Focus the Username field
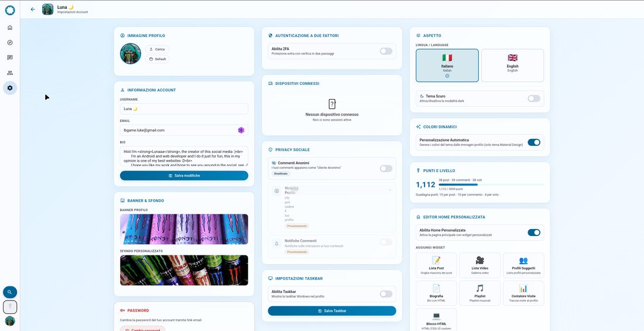644x331 pixels. click(184, 109)
